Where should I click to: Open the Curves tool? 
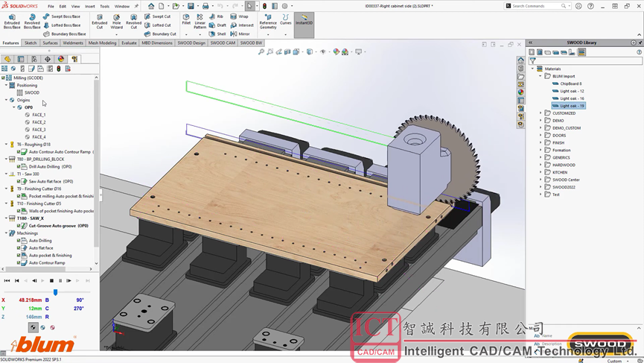click(x=285, y=19)
